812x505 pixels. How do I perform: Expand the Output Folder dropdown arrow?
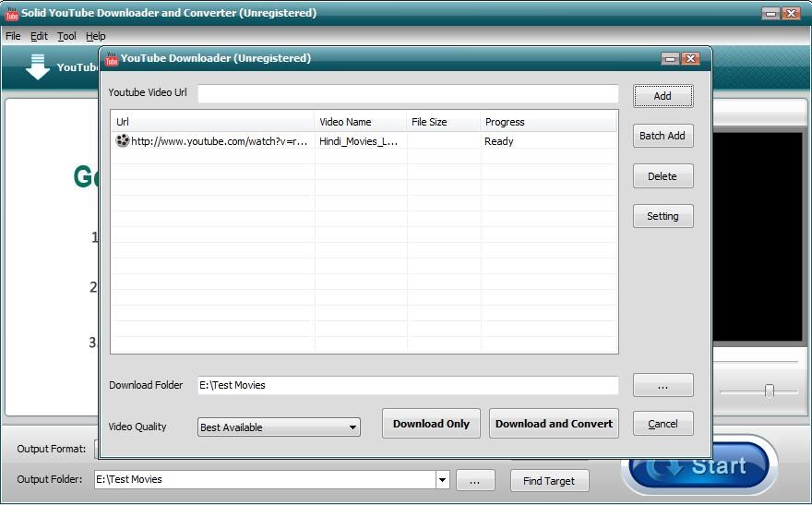[442, 480]
